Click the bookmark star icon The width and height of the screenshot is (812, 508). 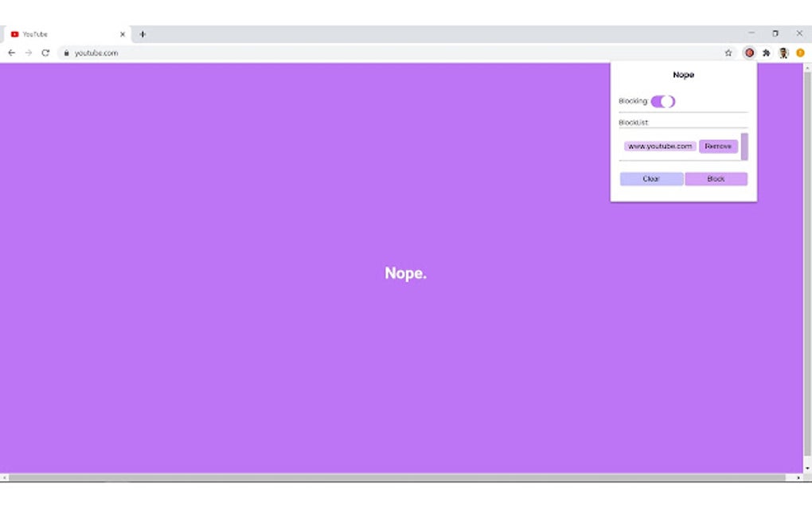pyautogui.click(x=728, y=53)
